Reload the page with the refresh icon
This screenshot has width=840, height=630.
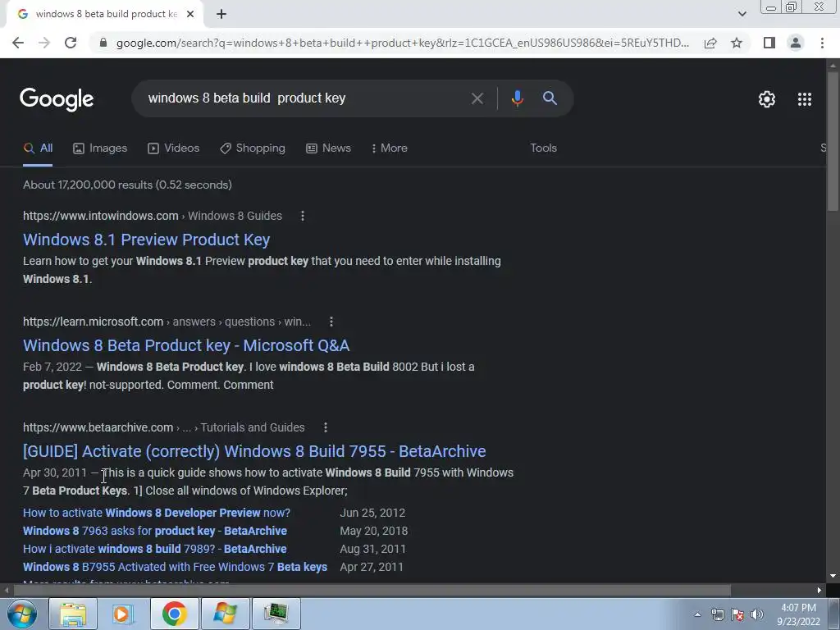pos(71,43)
